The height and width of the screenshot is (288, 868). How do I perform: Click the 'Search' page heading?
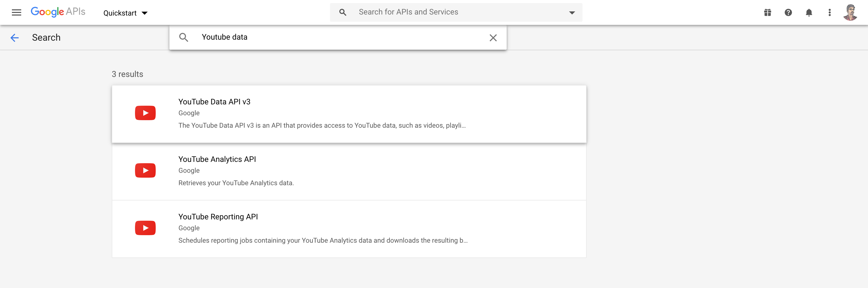46,38
